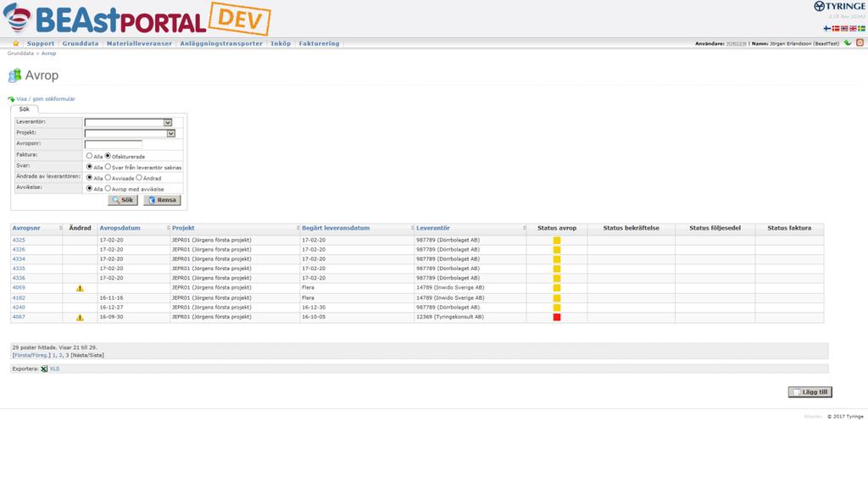Click green arrow icon beside Visa / göm sökformulär
The image size is (868, 488).
pos(11,99)
